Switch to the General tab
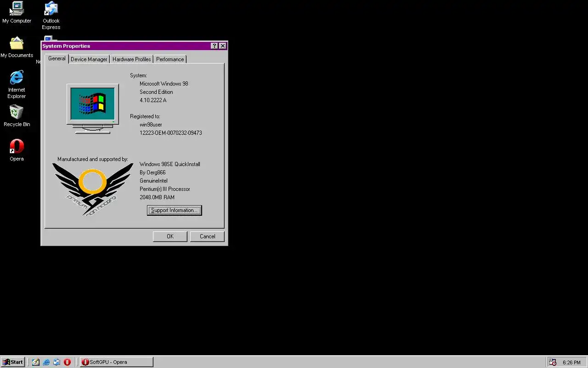588x368 pixels. tap(57, 59)
